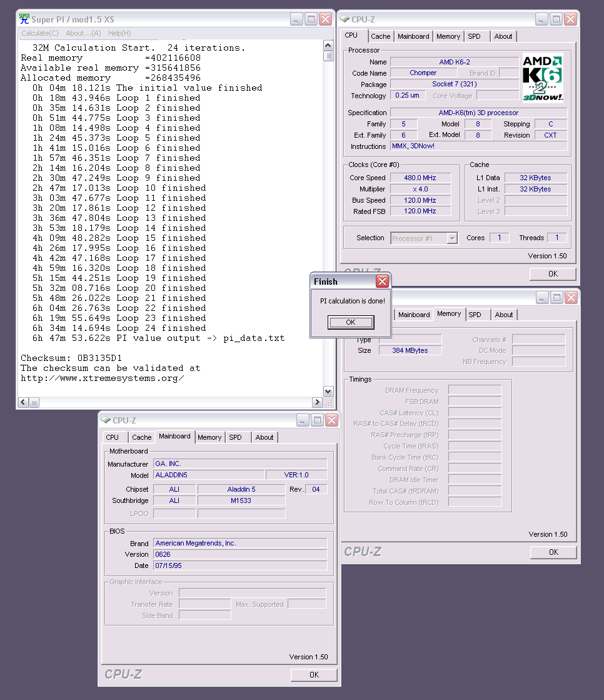Click the processor Name field AMD K6-2

click(x=455, y=62)
